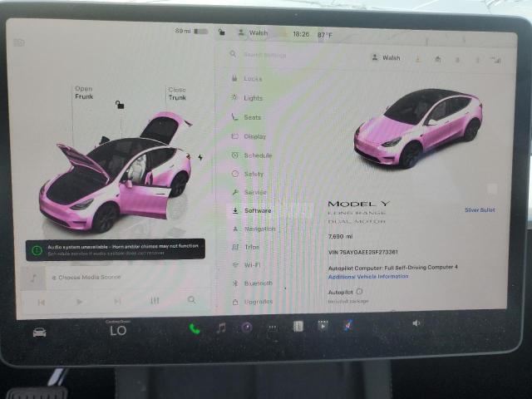Open the Safety settings menu
This screenshot has width=532, height=399.
pyautogui.click(x=248, y=174)
